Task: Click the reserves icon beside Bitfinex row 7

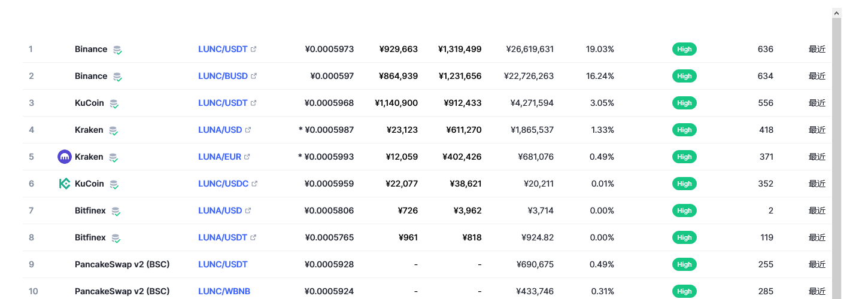Action: pyautogui.click(x=116, y=212)
